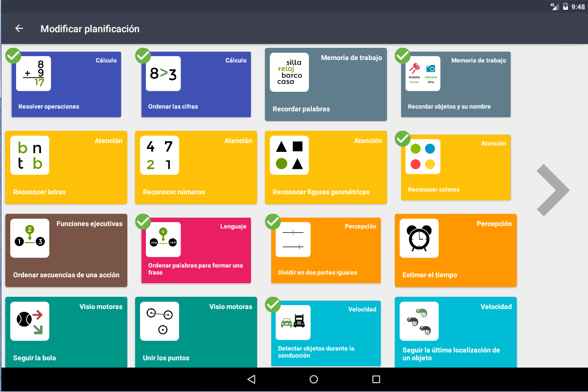The image size is (588, 392).
Task: Select the Unir los puntos dots icon
Action: coord(159,321)
